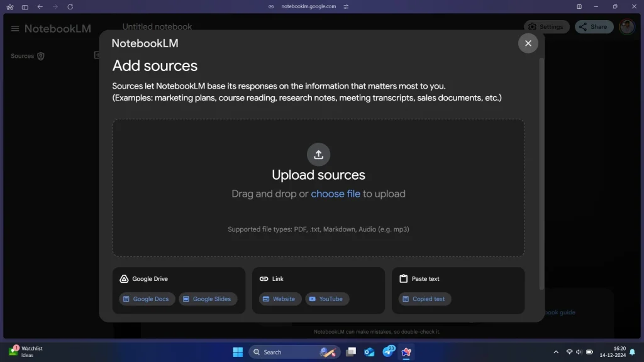Click the Google Docs document icon

126,299
